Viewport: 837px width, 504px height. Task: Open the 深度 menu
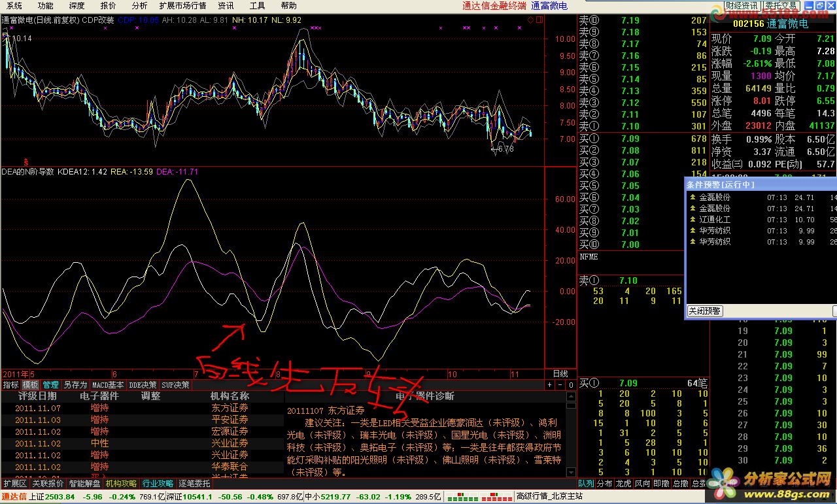pos(77,5)
